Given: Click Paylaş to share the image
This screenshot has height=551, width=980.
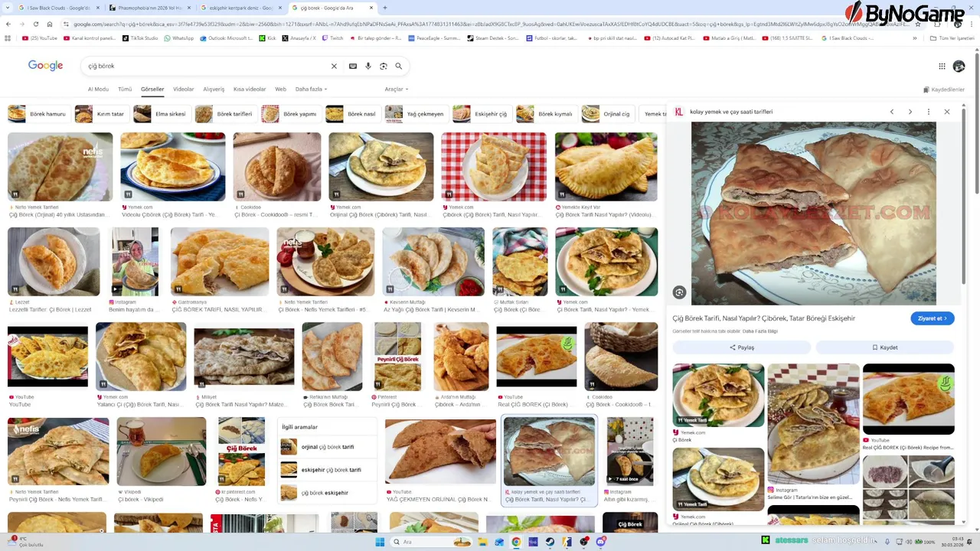Looking at the screenshot, I should 741,347.
